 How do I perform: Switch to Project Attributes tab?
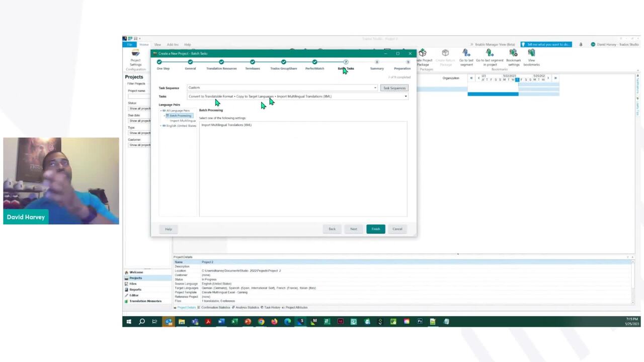pos(295,307)
